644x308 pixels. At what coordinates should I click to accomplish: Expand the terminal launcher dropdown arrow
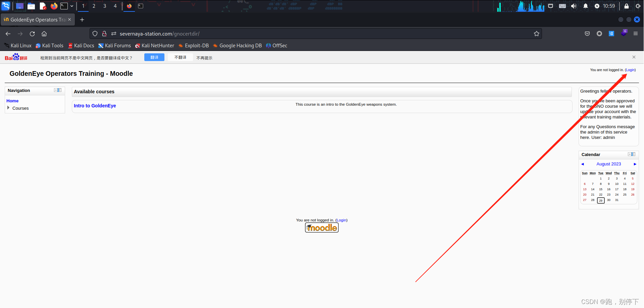[72, 6]
